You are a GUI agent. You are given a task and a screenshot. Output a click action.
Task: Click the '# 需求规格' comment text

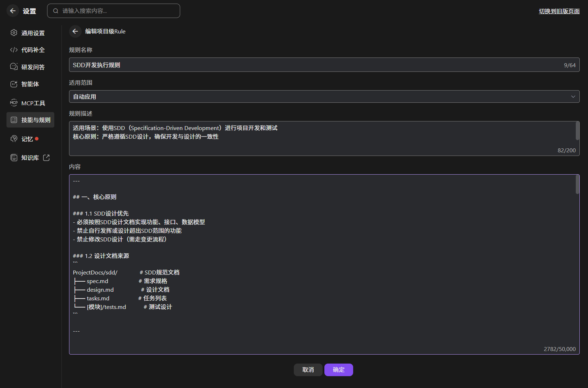pyautogui.click(x=153, y=281)
